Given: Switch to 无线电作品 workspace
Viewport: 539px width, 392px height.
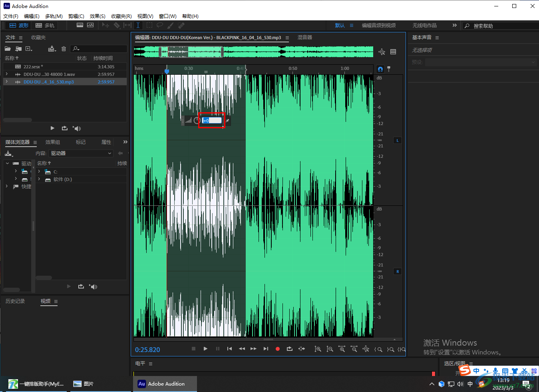Looking at the screenshot, I should [x=424, y=26].
